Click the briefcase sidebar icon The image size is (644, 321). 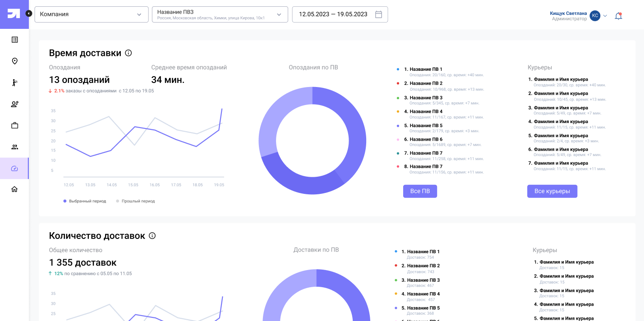(x=14, y=125)
